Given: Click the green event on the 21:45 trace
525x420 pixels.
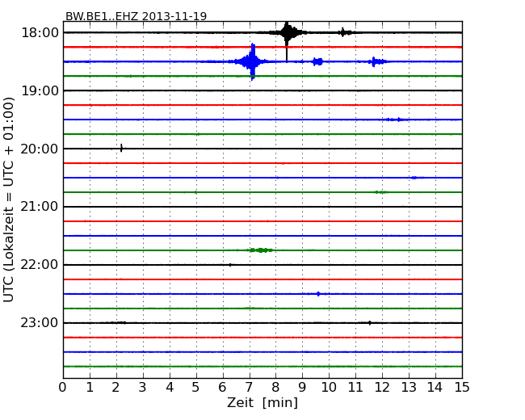Looking at the screenshot, I should (260, 250).
